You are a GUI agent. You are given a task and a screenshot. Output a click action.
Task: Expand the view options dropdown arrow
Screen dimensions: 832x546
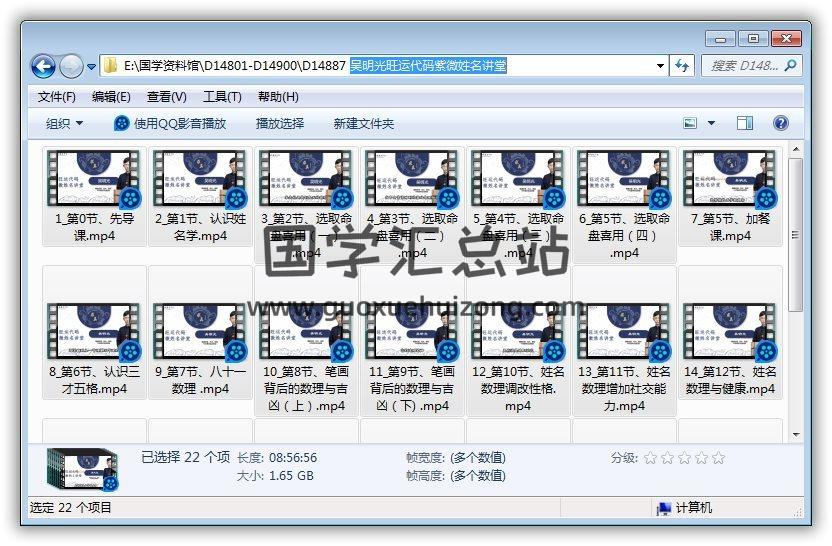[712, 124]
